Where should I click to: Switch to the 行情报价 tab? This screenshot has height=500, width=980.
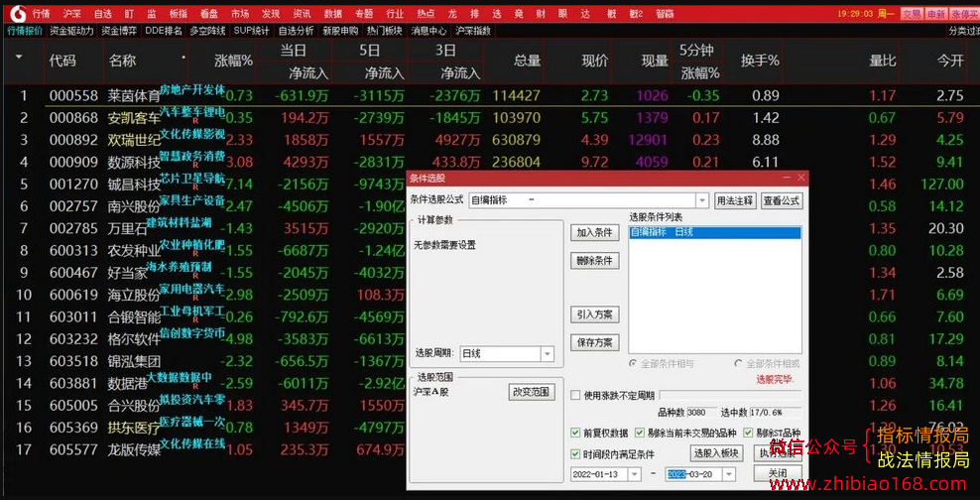pyautogui.click(x=25, y=30)
